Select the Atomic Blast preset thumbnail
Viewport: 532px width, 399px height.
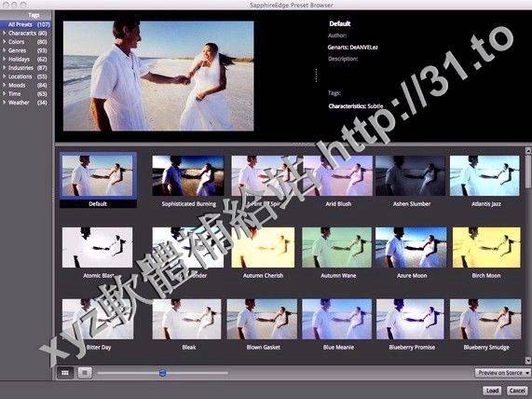pyautogui.click(x=98, y=247)
